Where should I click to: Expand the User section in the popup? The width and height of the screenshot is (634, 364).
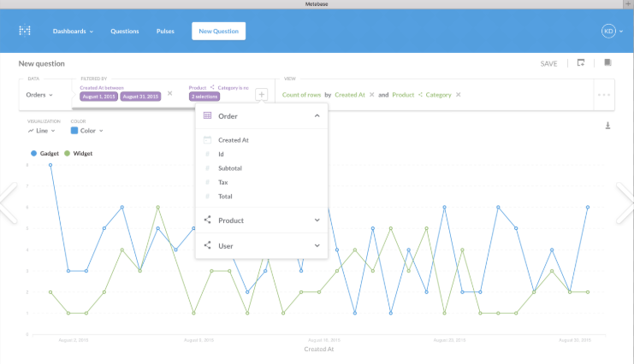pyautogui.click(x=317, y=246)
